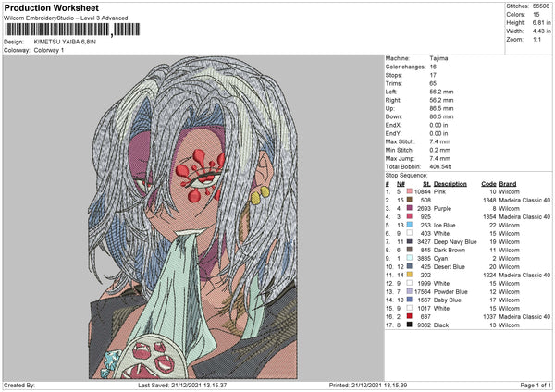Click the swatch for Madeira code 1354

pyautogui.click(x=410, y=216)
